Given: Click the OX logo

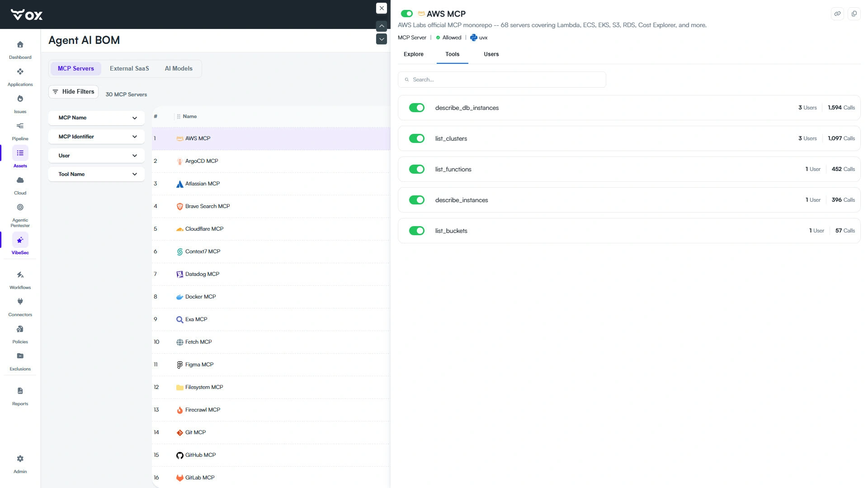Looking at the screenshot, I should tap(27, 15).
